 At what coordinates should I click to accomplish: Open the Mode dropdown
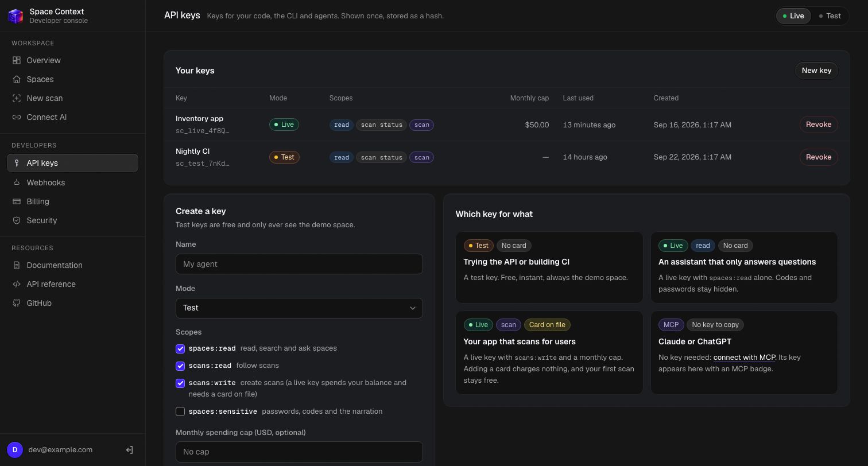(299, 308)
